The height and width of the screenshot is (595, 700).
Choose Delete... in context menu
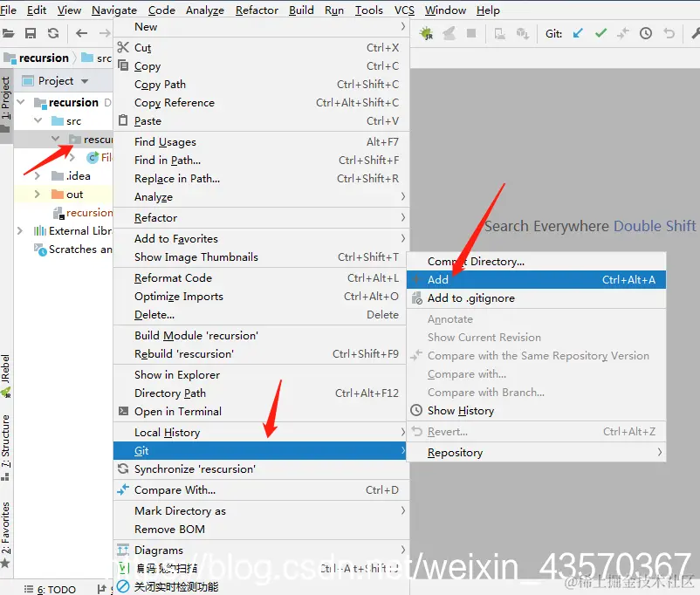261,315
